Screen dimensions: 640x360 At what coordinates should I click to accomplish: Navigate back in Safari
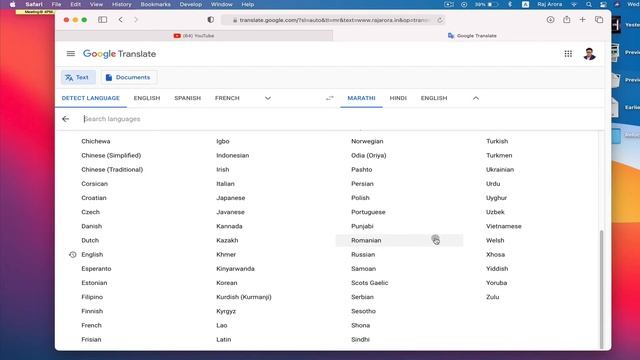click(x=120, y=20)
